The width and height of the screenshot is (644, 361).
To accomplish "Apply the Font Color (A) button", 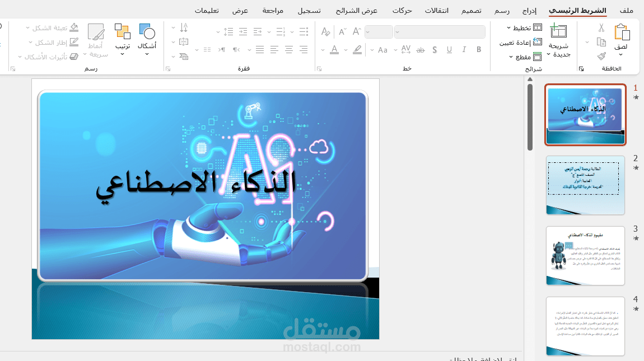I will coord(334,50).
